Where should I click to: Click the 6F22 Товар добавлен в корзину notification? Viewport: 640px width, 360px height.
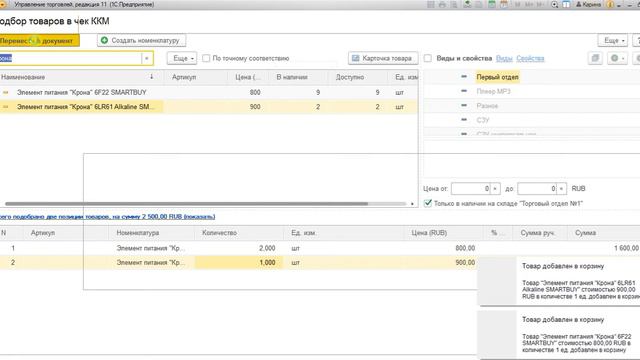[x=559, y=334]
